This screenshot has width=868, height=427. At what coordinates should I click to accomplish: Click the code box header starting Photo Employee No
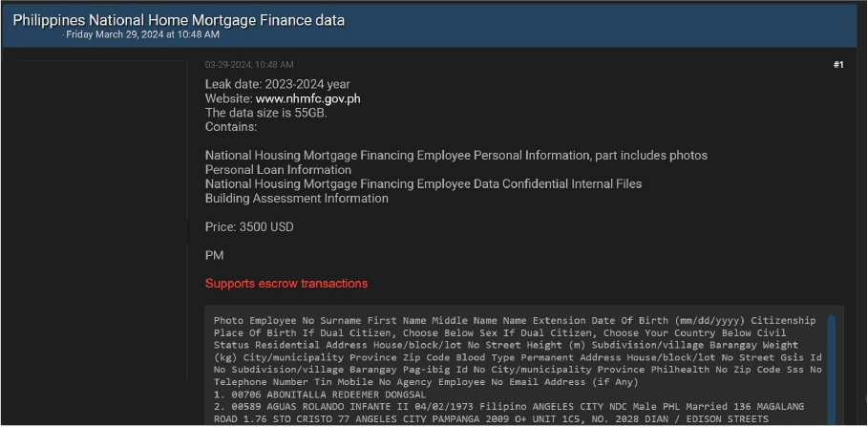(518, 352)
